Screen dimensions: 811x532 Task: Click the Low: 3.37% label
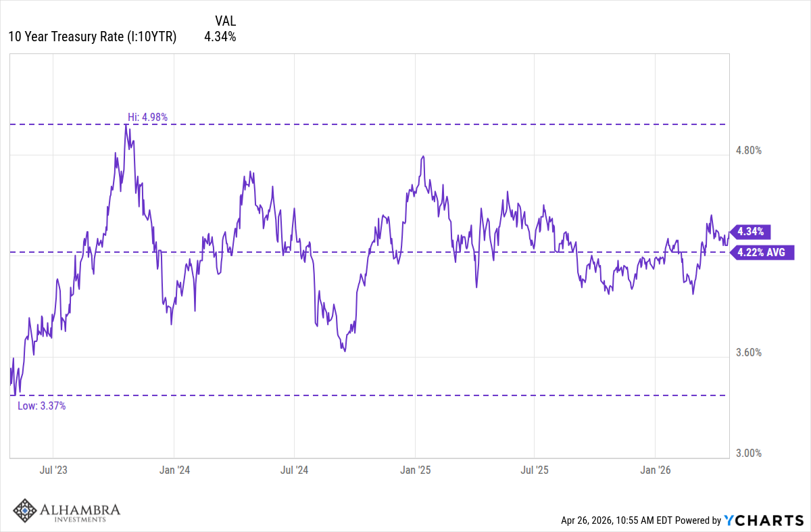click(41, 406)
